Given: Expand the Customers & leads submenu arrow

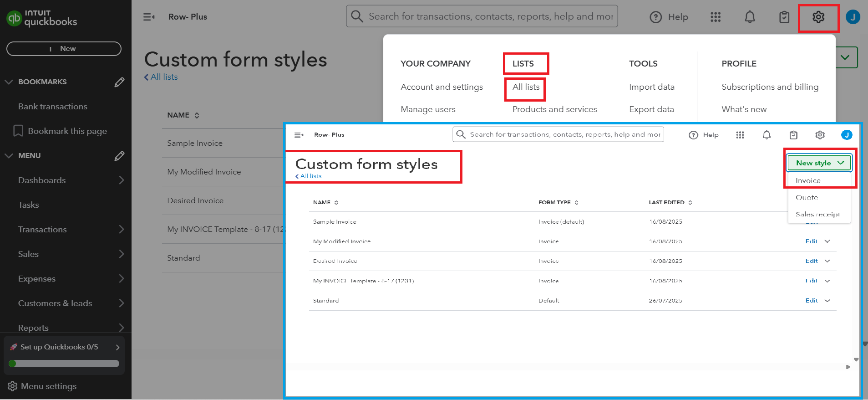Looking at the screenshot, I should point(121,303).
